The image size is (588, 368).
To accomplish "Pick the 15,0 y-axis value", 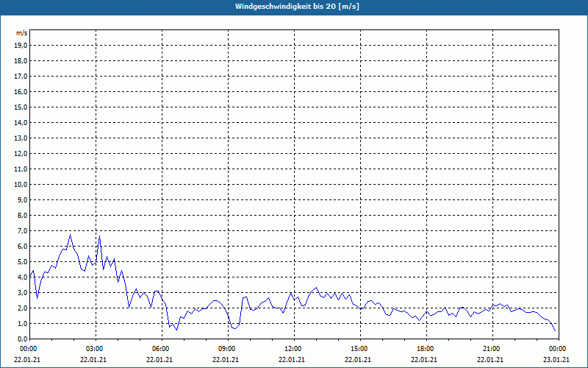I will [21, 107].
